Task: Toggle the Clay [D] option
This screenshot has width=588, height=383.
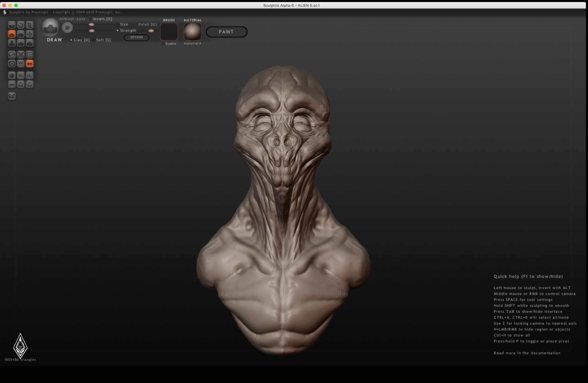Action: pos(80,40)
